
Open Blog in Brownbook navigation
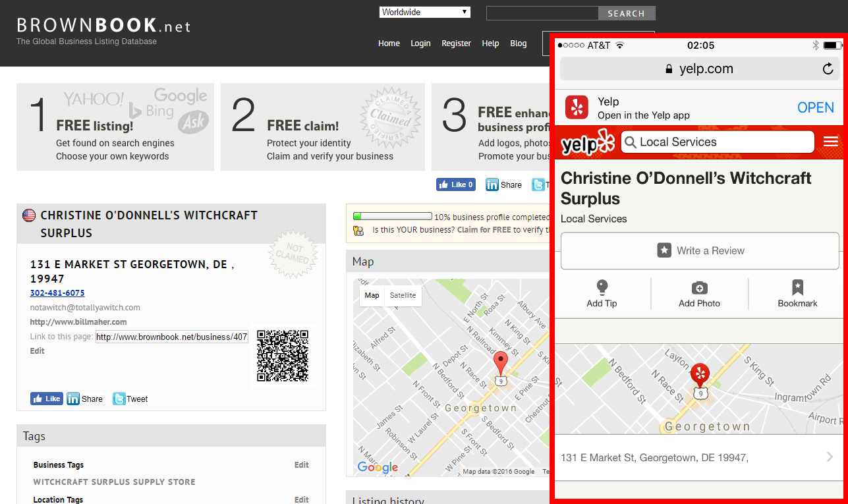pos(519,43)
